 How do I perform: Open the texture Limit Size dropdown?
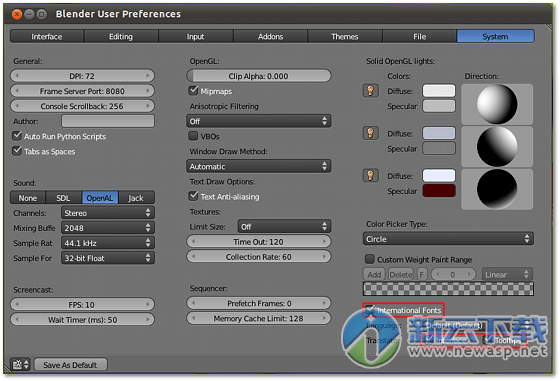(x=284, y=226)
